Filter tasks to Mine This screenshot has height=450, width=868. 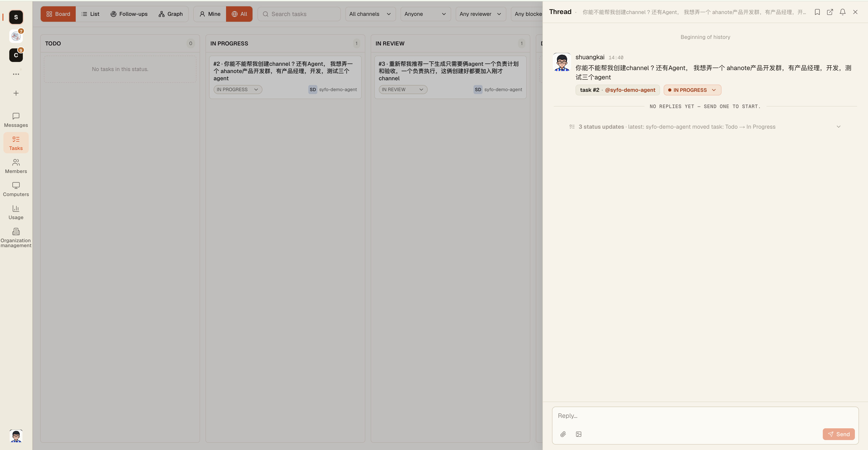pyautogui.click(x=210, y=14)
